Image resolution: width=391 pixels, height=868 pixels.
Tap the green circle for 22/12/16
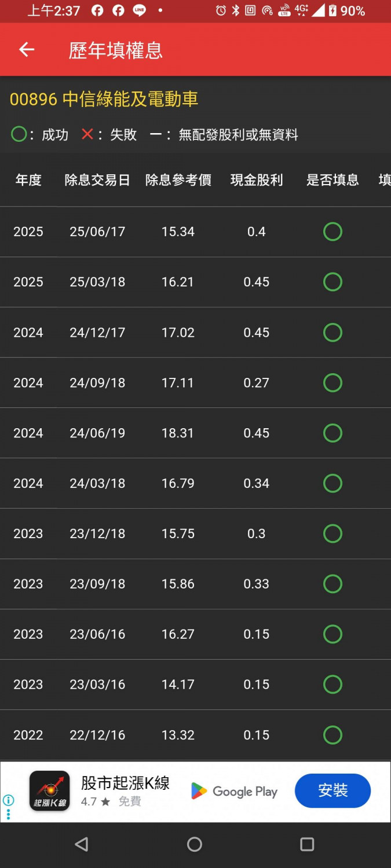click(332, 735)
